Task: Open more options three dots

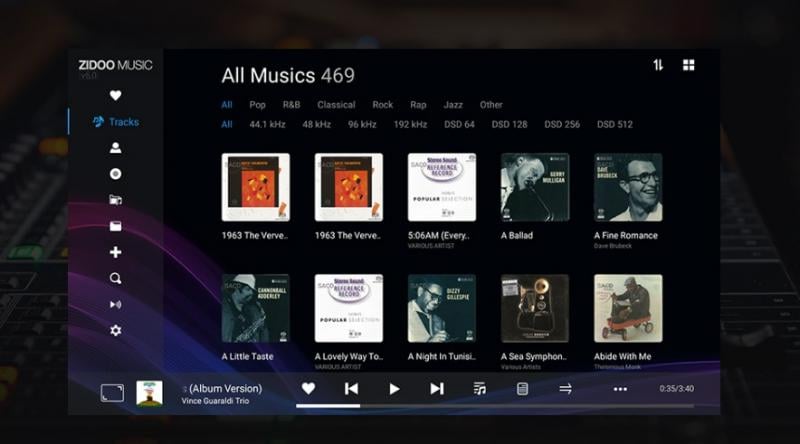Action: [620, 389]
